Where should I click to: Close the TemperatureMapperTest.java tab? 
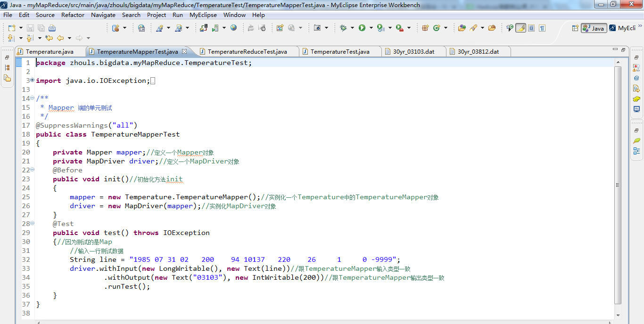184,51
